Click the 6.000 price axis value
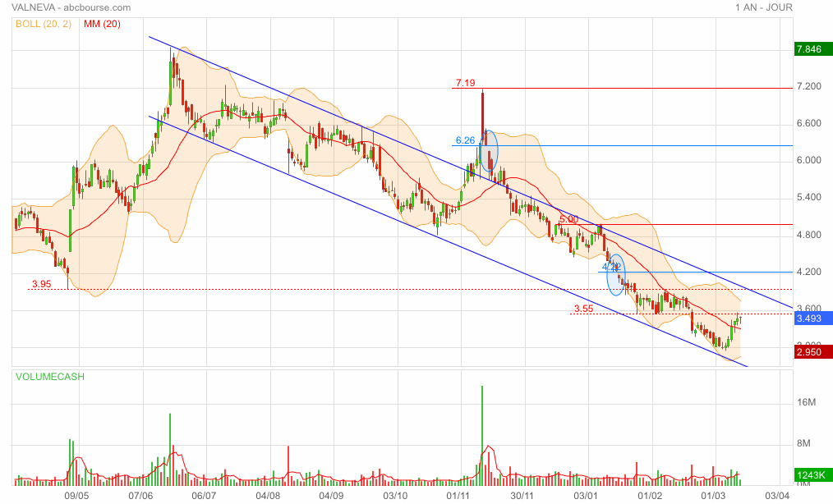 tap(808, 160)
